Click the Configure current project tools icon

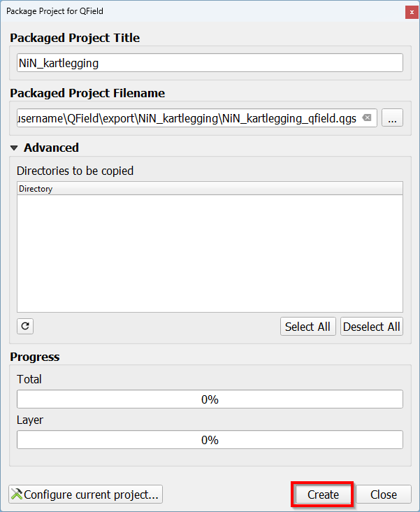click(17, 495)
